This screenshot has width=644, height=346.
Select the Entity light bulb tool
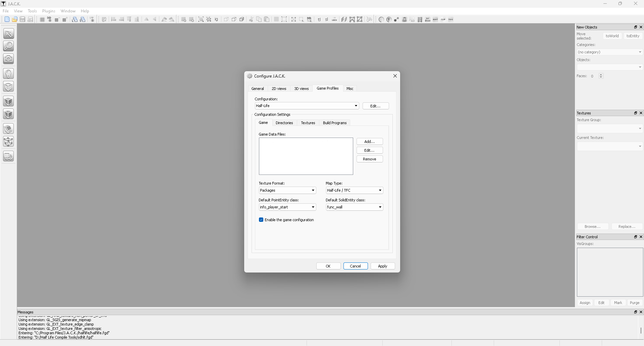coord(8,73)
